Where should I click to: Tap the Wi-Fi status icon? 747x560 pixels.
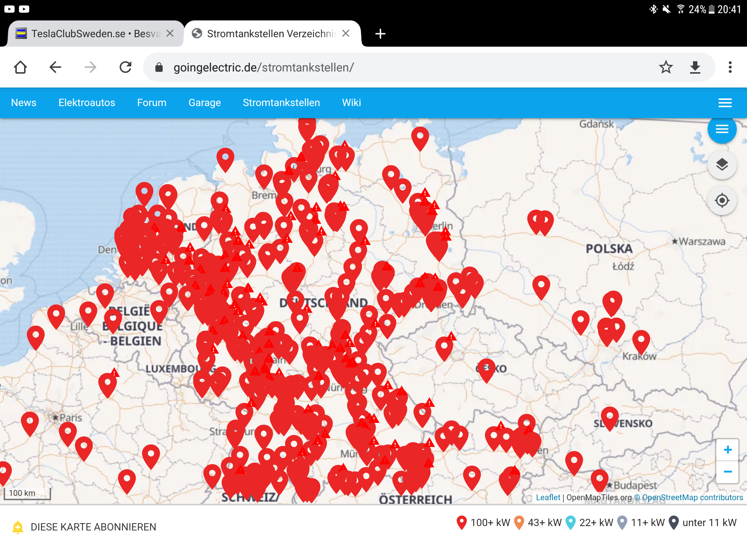[681, 9]
